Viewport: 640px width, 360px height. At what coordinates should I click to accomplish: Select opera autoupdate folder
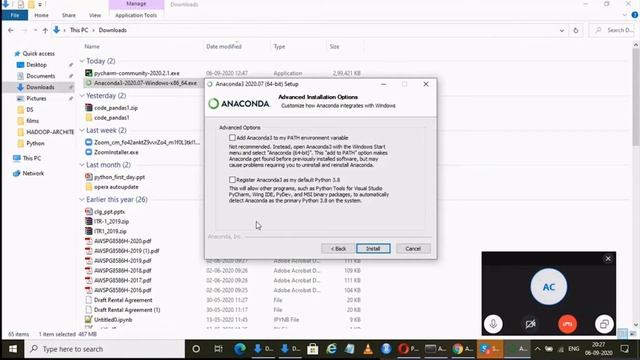(x=116, y=187)
